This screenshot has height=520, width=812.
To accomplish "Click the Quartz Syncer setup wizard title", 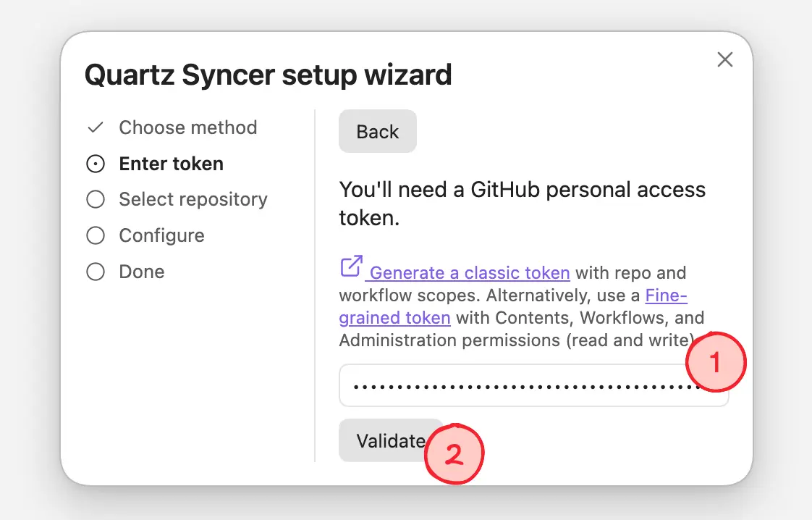I will click(268, 75).
